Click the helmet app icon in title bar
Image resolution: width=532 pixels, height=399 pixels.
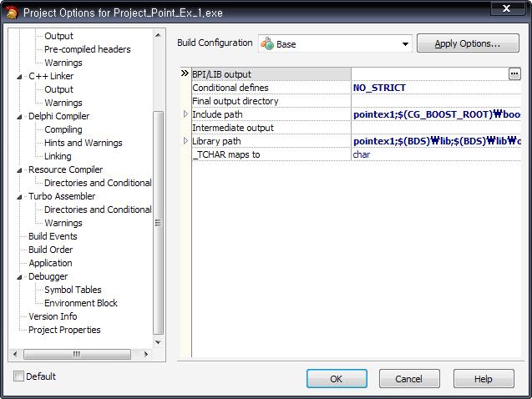coord(11,13)
